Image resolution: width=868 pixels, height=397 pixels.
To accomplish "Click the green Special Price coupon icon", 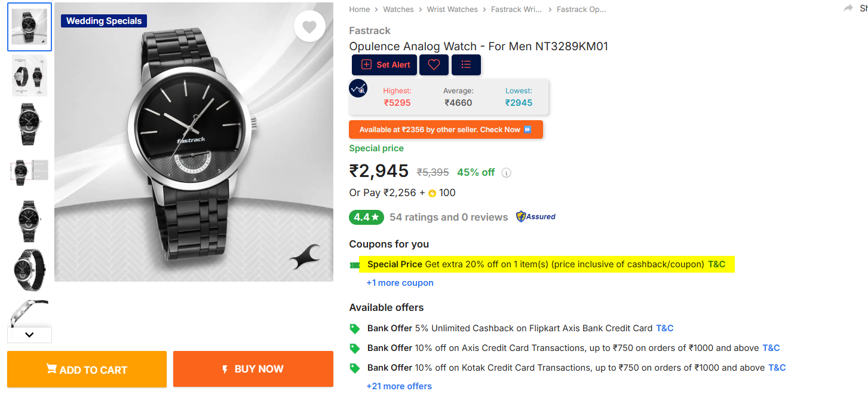I will point(355,265).
